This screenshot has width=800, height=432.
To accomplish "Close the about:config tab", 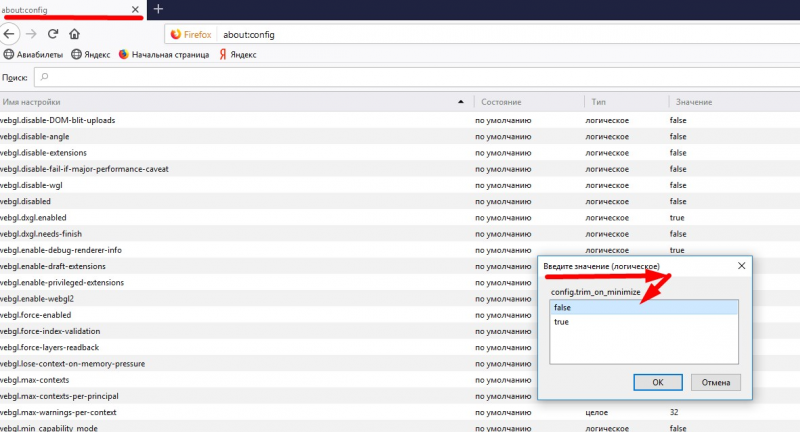I will (x=135, y=9).
